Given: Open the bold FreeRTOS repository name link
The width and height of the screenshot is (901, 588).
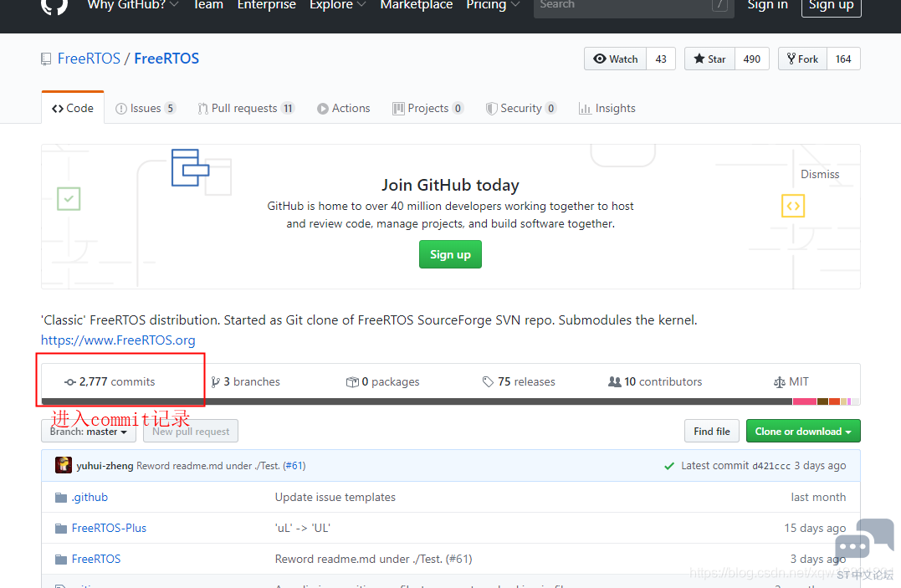Looking at the screenshot, I should (x=166, y=59).
